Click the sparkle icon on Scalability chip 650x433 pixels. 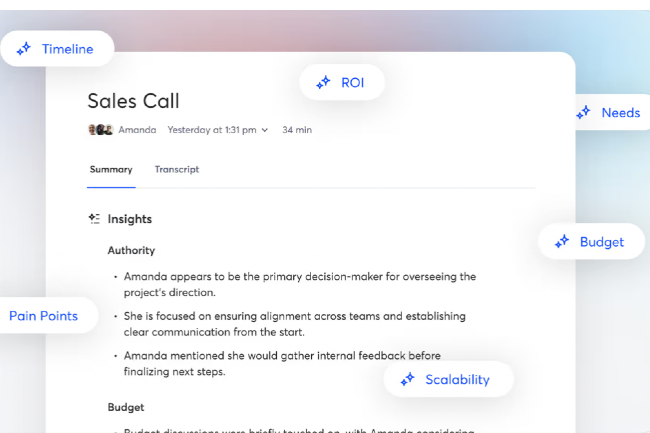click(407, 379)
